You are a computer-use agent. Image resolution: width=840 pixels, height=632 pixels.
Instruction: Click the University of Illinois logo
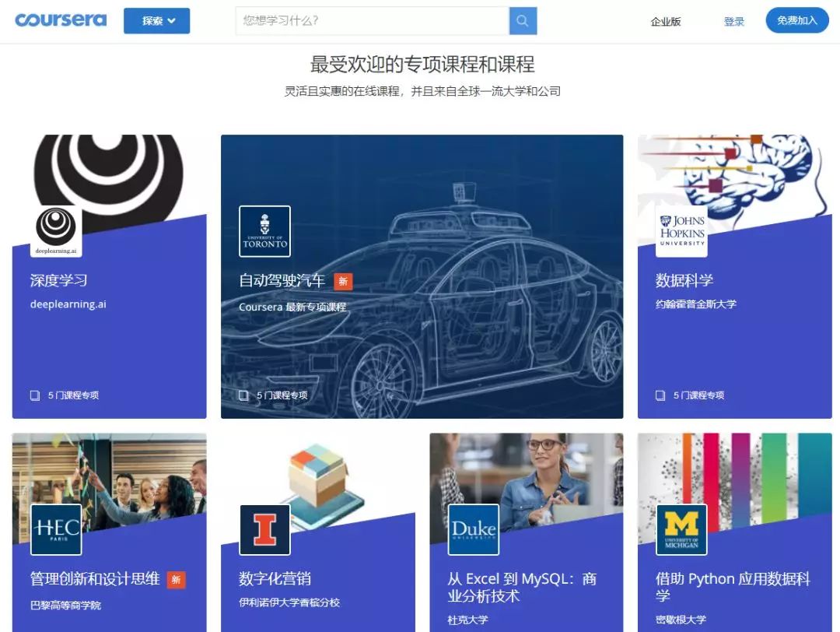pos(264,529)
